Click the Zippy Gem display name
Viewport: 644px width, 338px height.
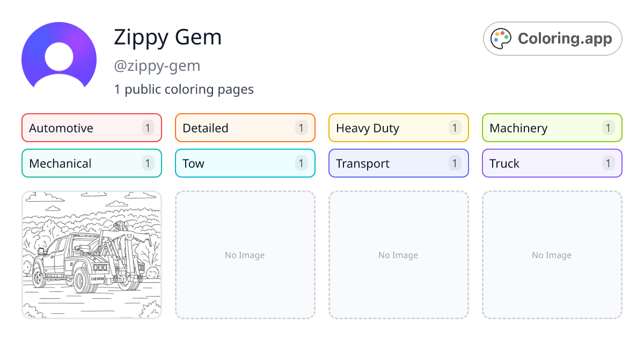[x=167, y=37]
